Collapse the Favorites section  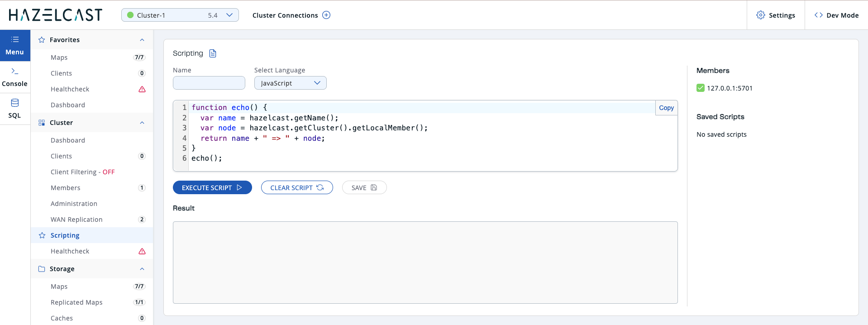tap(142, 40)
